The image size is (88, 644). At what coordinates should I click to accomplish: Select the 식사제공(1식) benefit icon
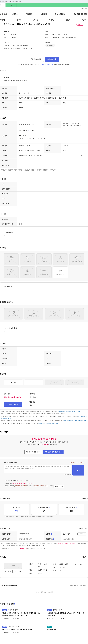(60, 272)
